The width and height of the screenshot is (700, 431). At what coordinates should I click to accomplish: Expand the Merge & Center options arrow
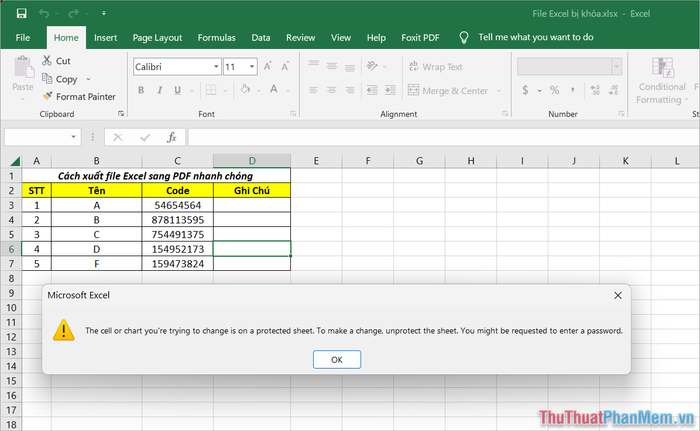point(499,91)
